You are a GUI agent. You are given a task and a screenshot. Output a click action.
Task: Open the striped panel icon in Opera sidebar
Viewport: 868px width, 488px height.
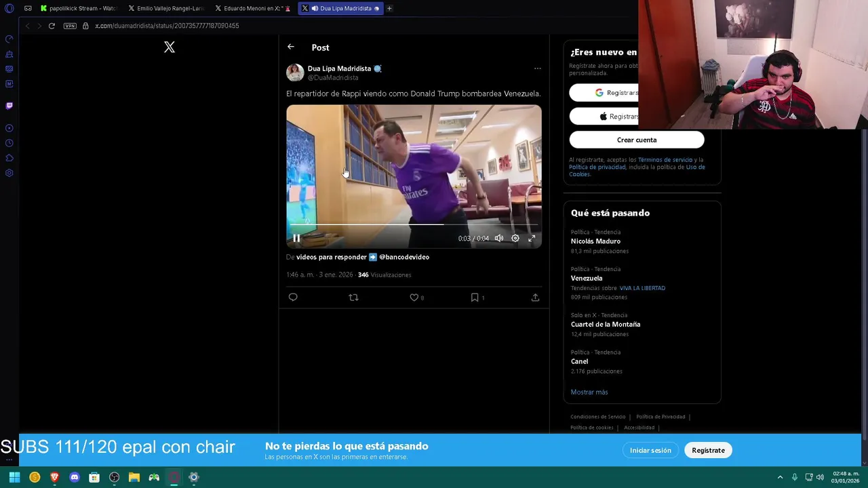tap(9, 68)
